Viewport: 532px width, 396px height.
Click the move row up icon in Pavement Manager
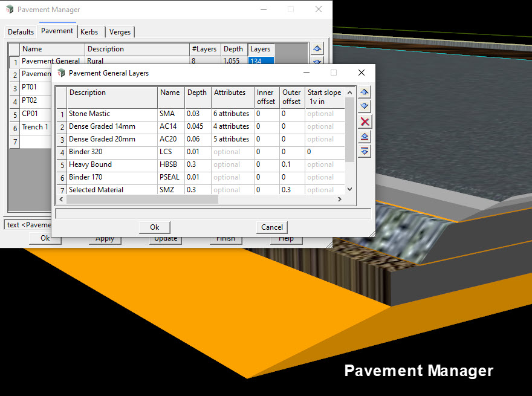click(x=317, y=48)
